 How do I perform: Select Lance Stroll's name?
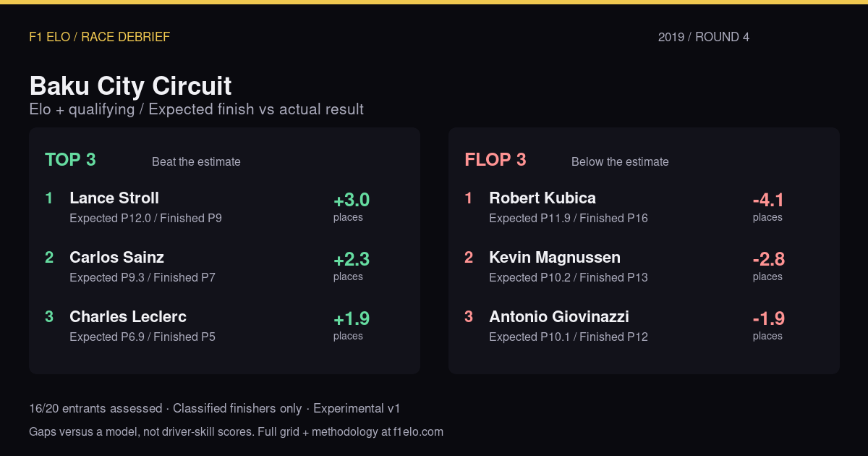(114, 198)
